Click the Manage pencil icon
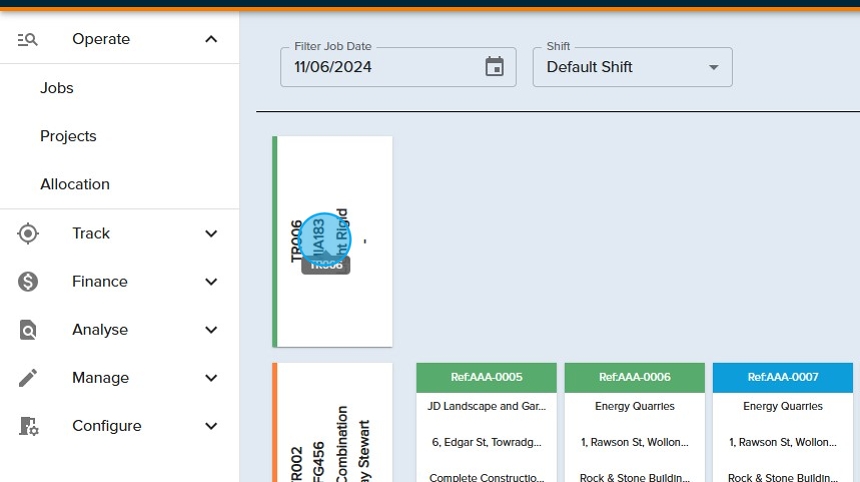860x482 pixels. (28, 378)
